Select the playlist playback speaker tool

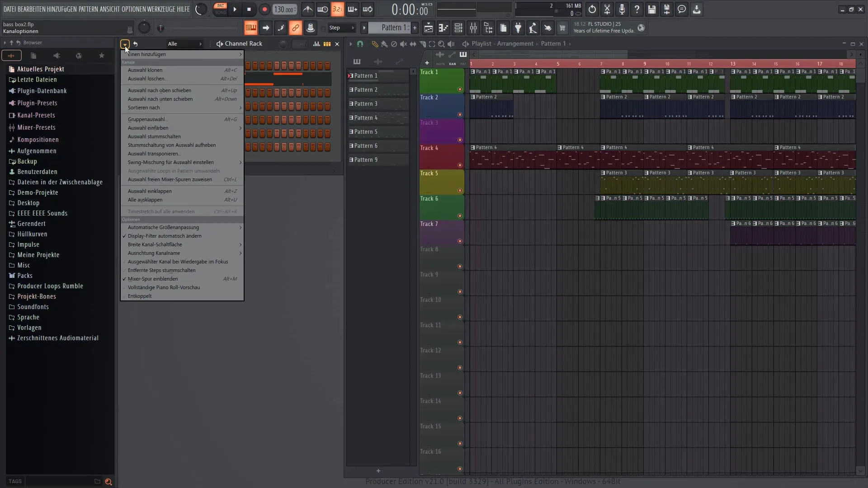451,44
